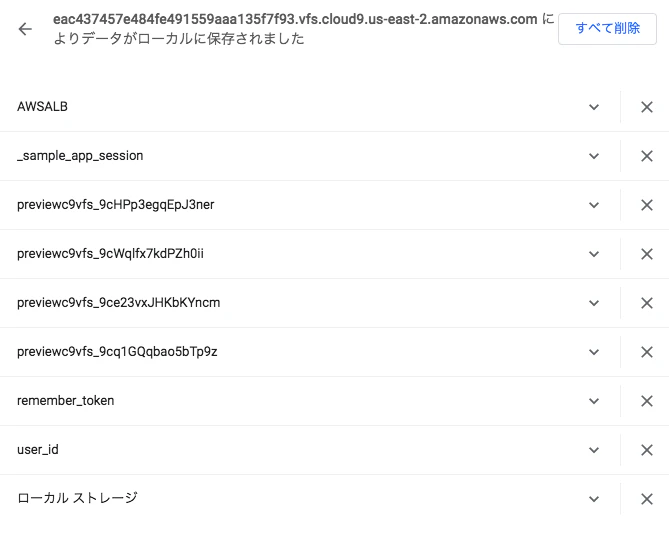This screenshot has height=551, width=669.
Task: Click the すべて削除 button
Action: point(607,29)
